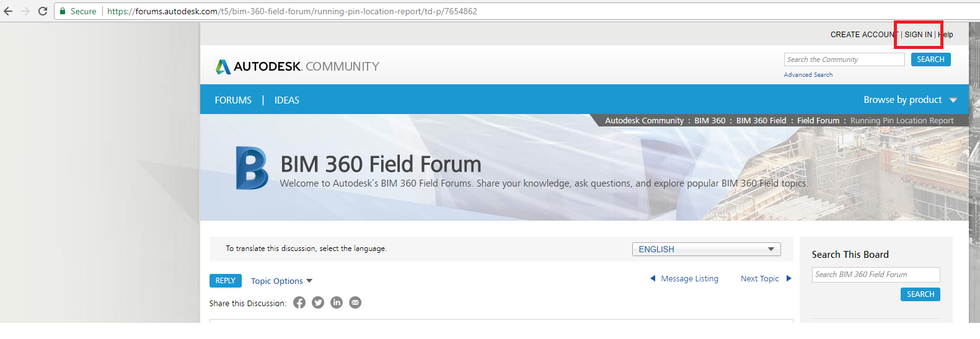Click the Field Forum breadcrumb

[818, 121]
